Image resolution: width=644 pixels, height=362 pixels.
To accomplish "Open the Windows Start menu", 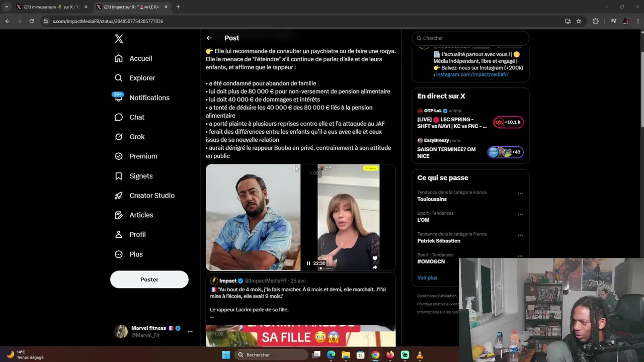I will click(x=226, y=355).
